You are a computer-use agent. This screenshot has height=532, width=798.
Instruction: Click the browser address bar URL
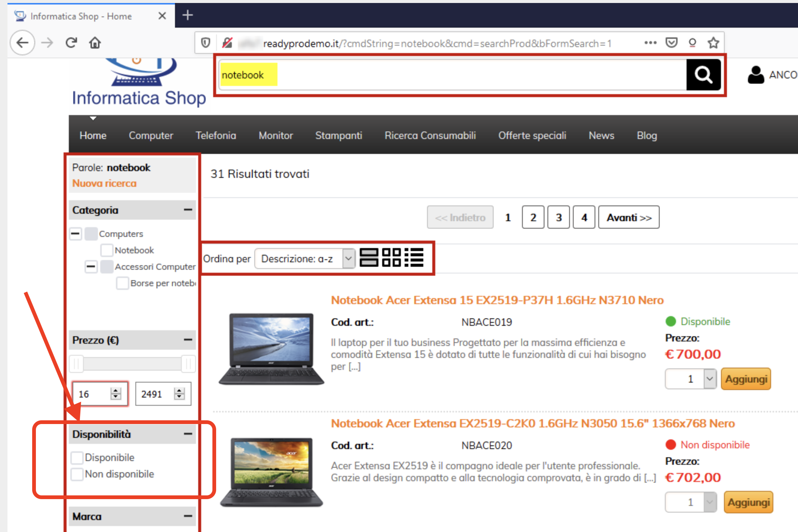pos(438,43)
